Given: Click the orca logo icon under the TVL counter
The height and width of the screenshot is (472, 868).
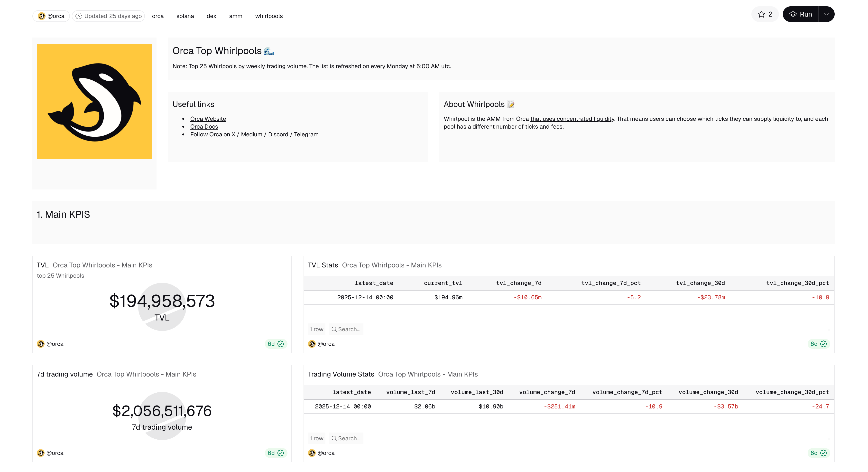Looking at the screenshot, I should pyautogui.click(x=40, y=344).
